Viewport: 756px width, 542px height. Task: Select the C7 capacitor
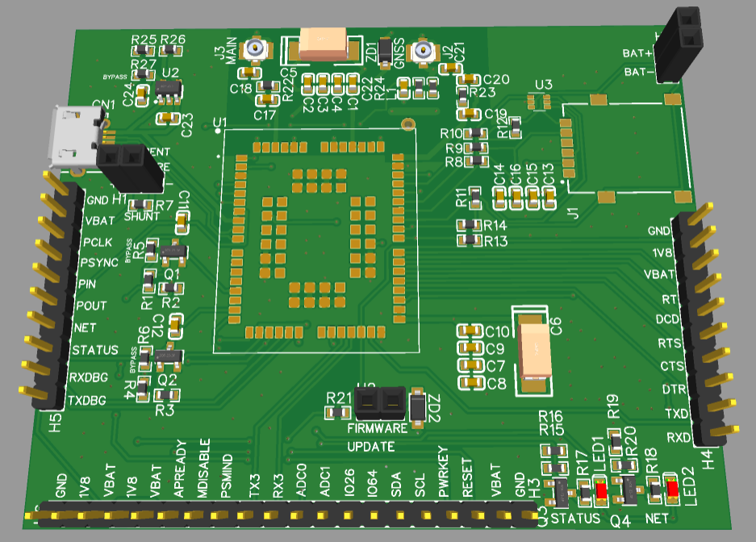[470, 365]
